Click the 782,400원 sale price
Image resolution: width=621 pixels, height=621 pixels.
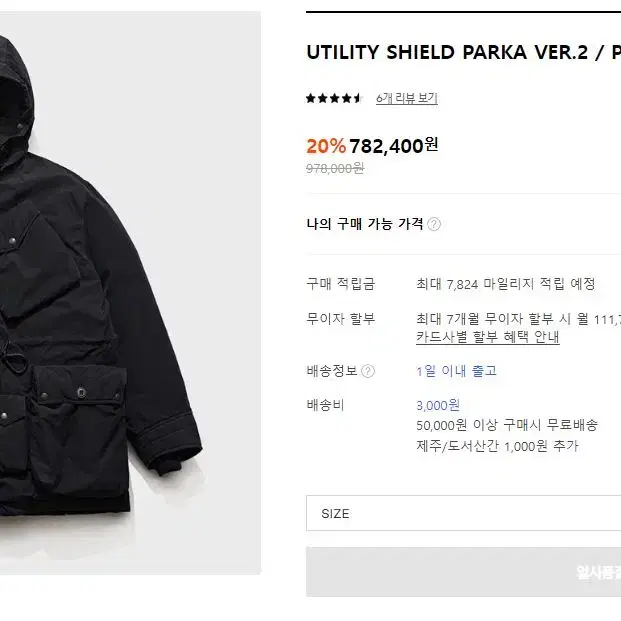[394, 145]
